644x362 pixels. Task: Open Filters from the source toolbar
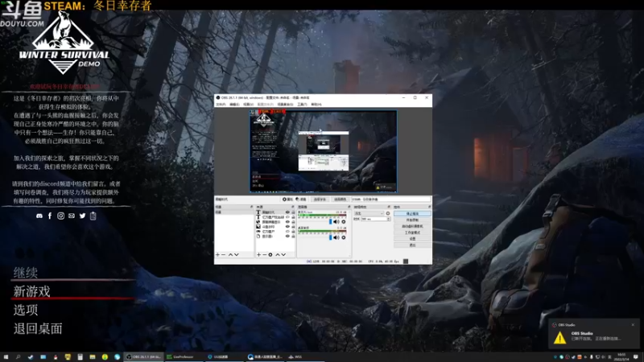(301, 200)
